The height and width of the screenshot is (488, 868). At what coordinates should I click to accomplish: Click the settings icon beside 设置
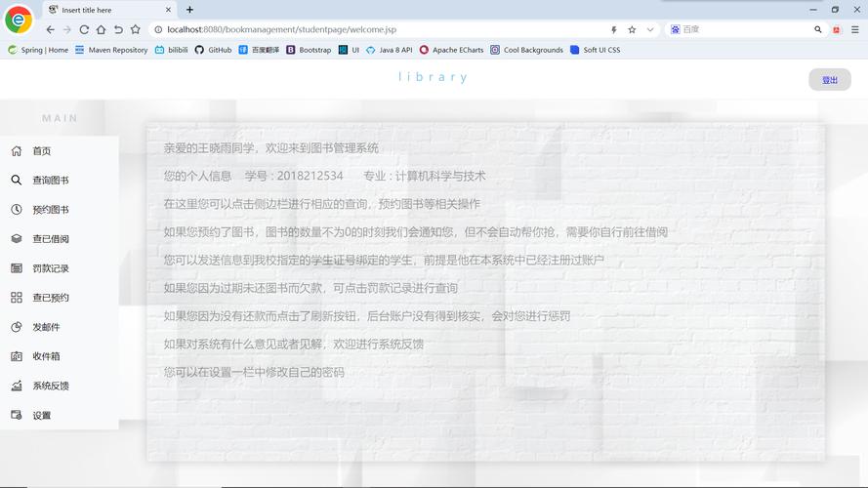tap(17, 415)
